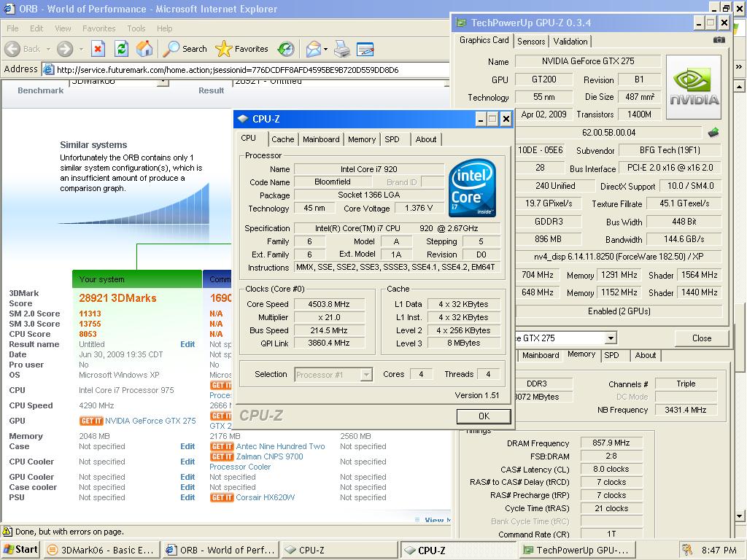Click the CPU-Z title bar icon
The width and height of the screenshot is (747, 560).
coord(243,119)
